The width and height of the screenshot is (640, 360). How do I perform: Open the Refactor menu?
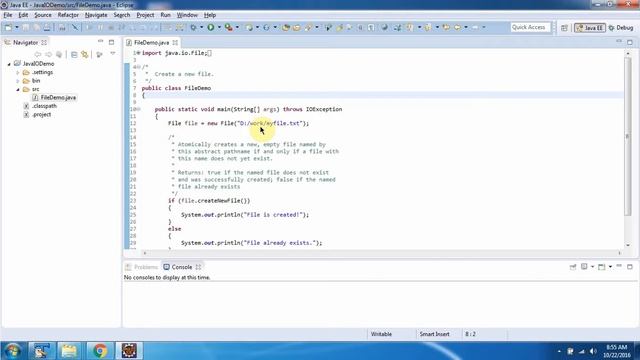point(68,15)
